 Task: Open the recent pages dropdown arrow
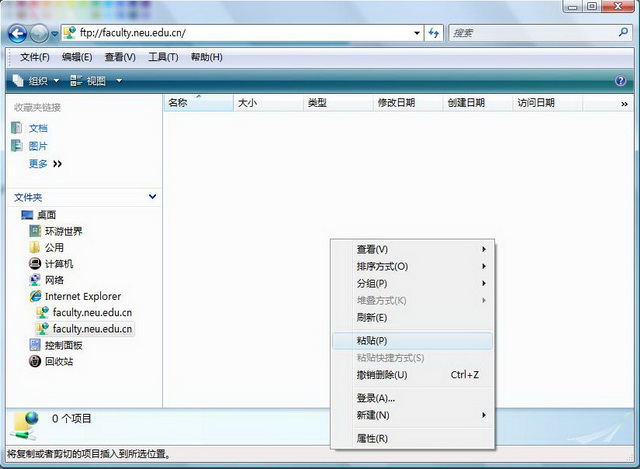[x=54, y=34]
